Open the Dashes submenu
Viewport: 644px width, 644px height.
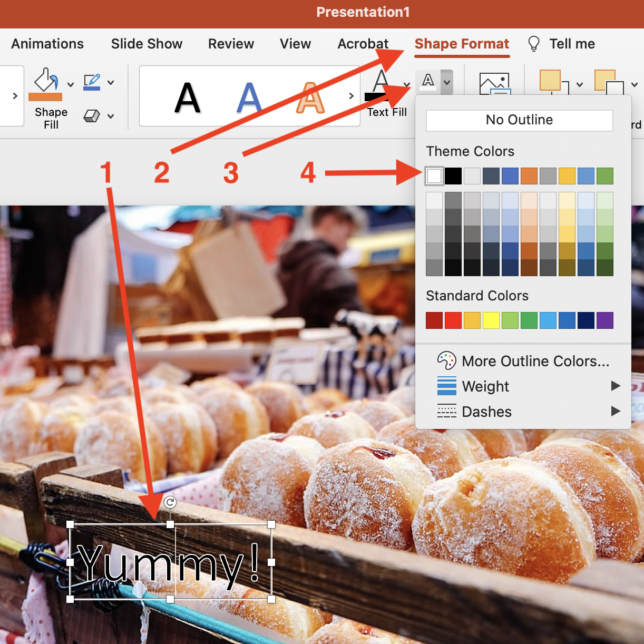[523, 412]
